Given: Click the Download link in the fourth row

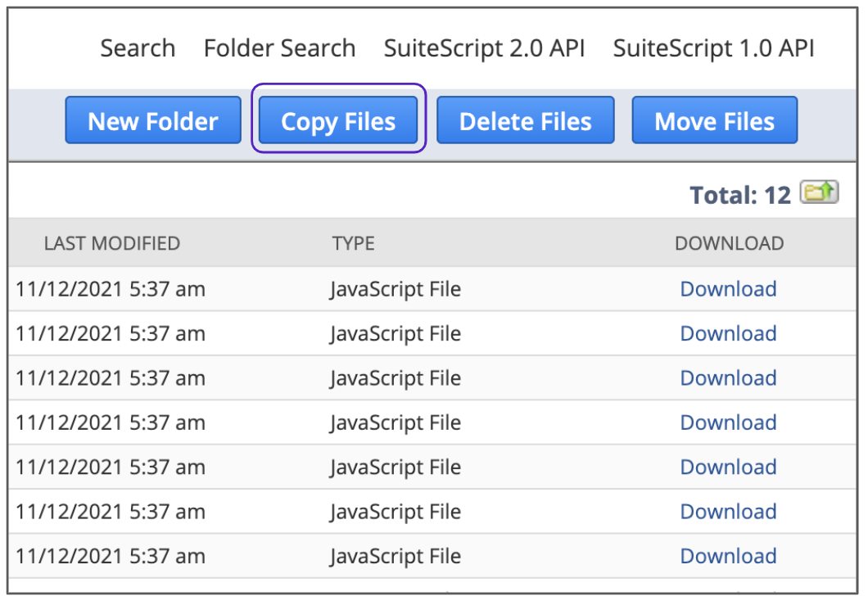Looking at the screenshot, I should (728, 423).
